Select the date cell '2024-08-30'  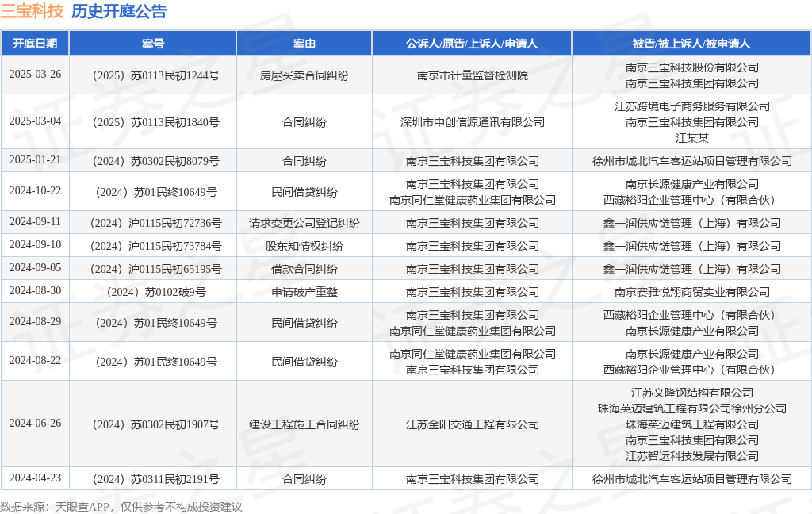tap(35, 290)
